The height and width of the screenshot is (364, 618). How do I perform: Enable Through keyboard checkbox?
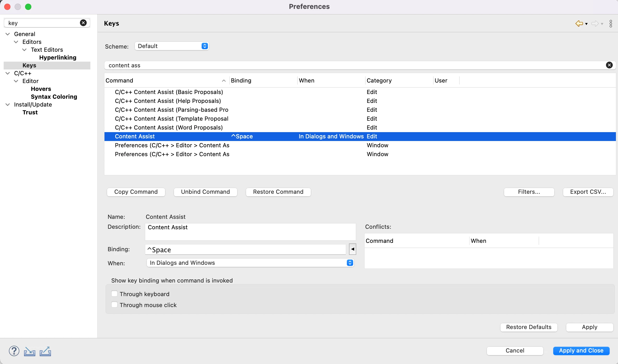[114, 294]
